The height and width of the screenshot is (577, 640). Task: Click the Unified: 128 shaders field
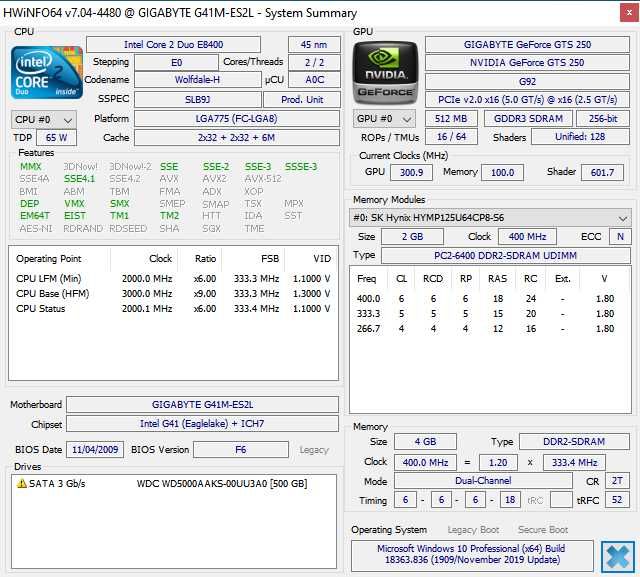[580, 137]
